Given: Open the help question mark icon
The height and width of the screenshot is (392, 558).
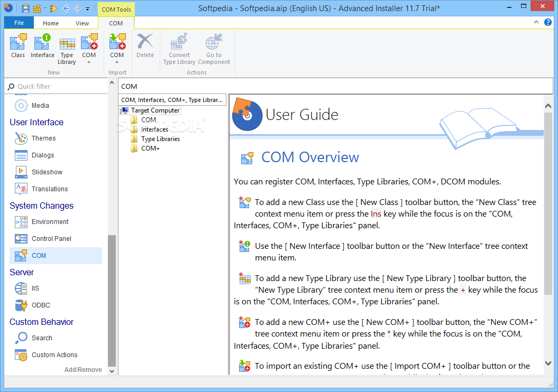Looking at the screenshot, I should 547,22.
